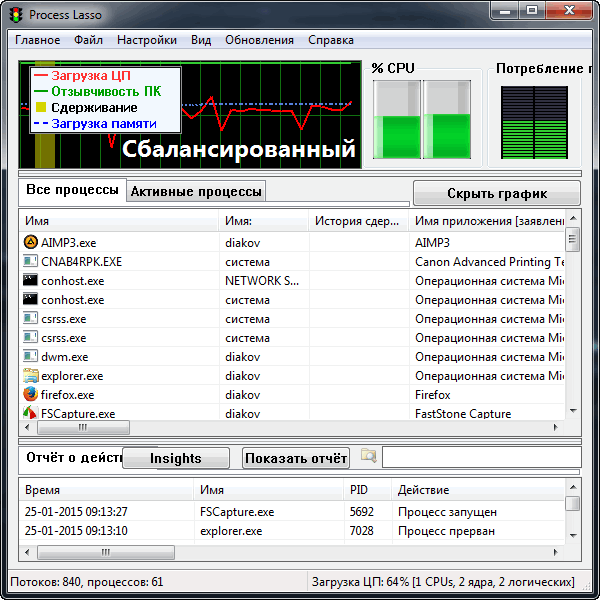Click Потоков: 840 status bar text
The width and height of the screenshot is (600, 600).
87,582
